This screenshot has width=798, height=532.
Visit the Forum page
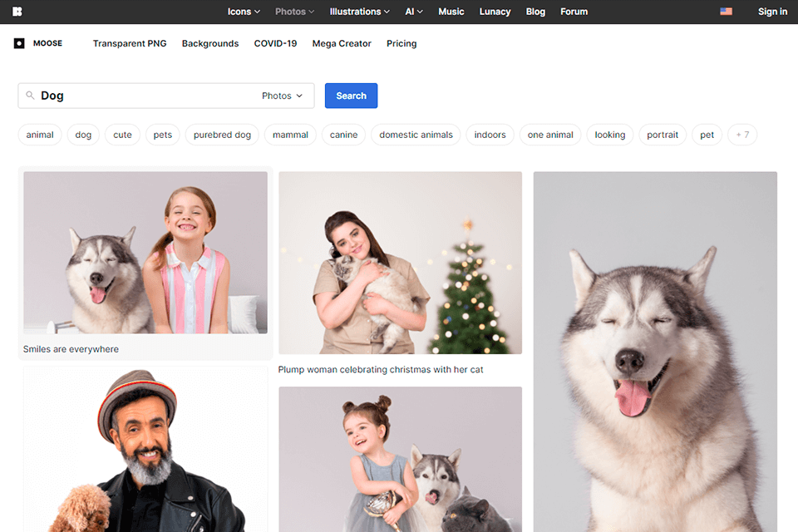(574, 11)
